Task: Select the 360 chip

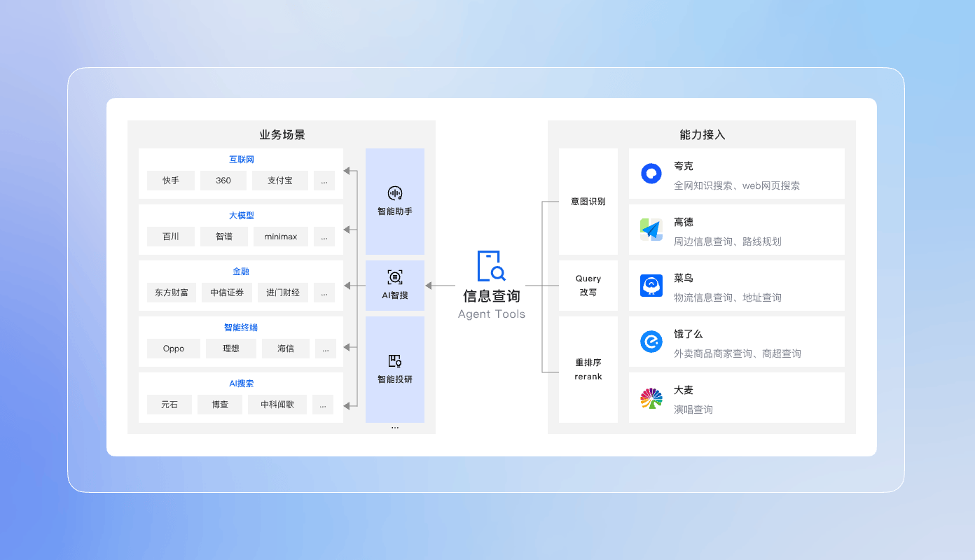Action: [223, 181]
